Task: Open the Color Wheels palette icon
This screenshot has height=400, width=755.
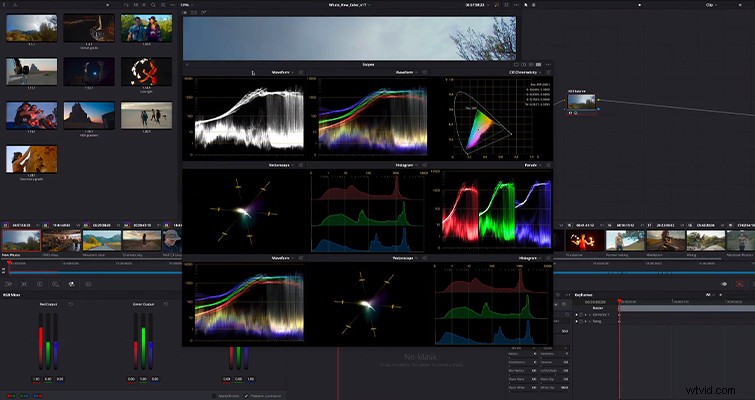Action: pyautogui.click(x=40, y=284)
